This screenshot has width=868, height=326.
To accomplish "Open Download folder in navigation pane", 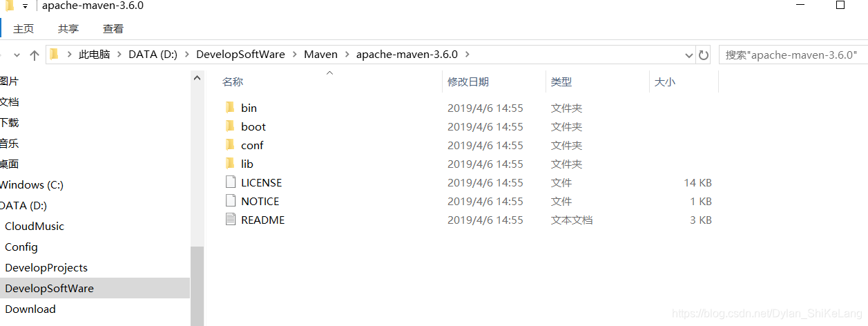I will pyautogui.click(x=30, y=309).
